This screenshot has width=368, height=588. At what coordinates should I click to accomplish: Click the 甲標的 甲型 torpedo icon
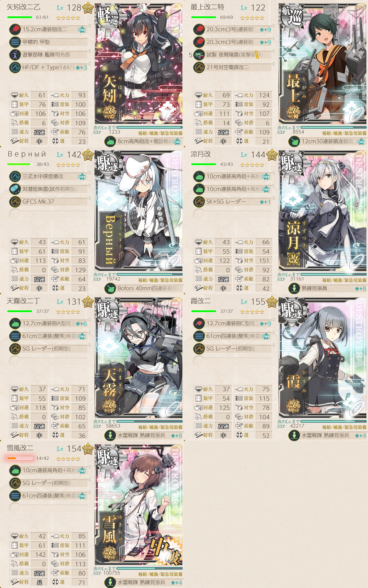click(15, 42)
